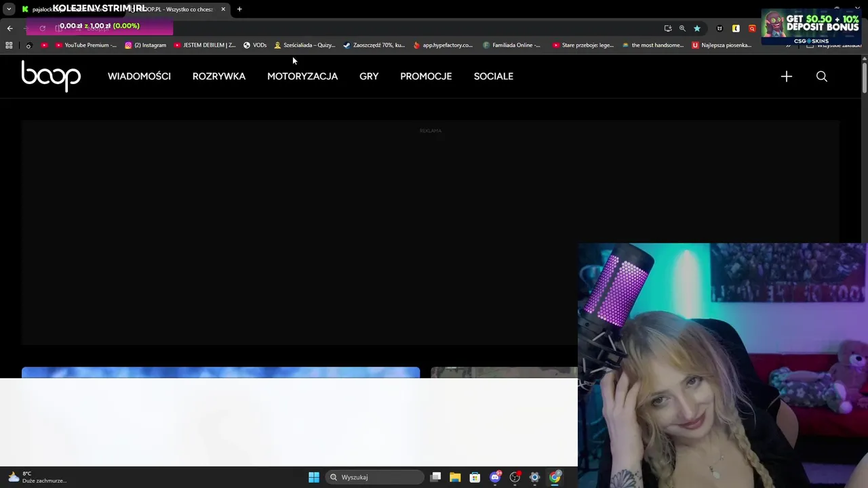Select PROMOCJE in the navigation
This screenshot has height=488, width=868.
(426, 77)
